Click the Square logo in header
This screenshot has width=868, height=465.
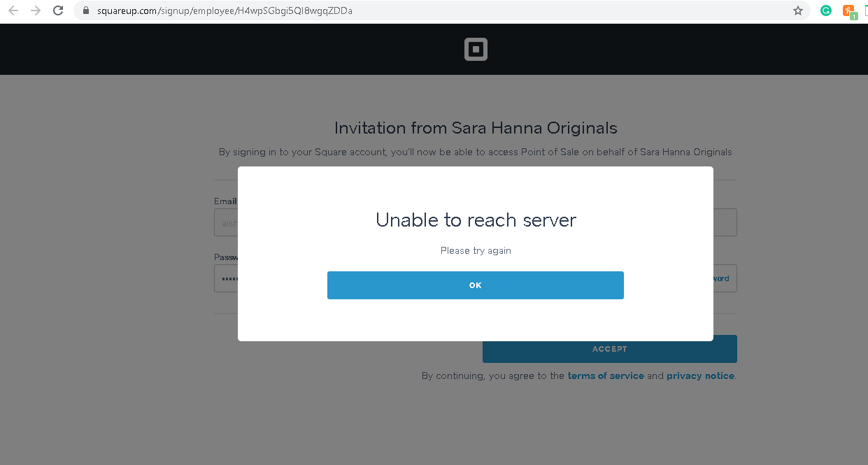pyautogui.click(x=476, y=50)
